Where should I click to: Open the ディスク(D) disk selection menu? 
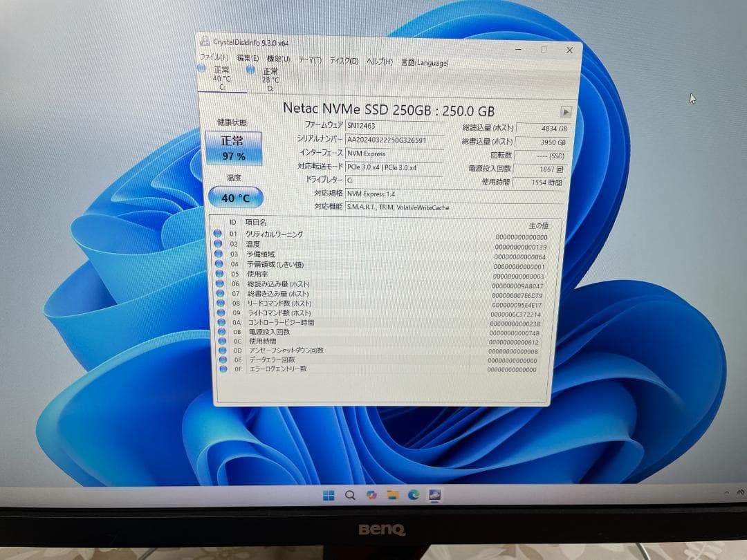pyautogui.click(x=343, y=62)
